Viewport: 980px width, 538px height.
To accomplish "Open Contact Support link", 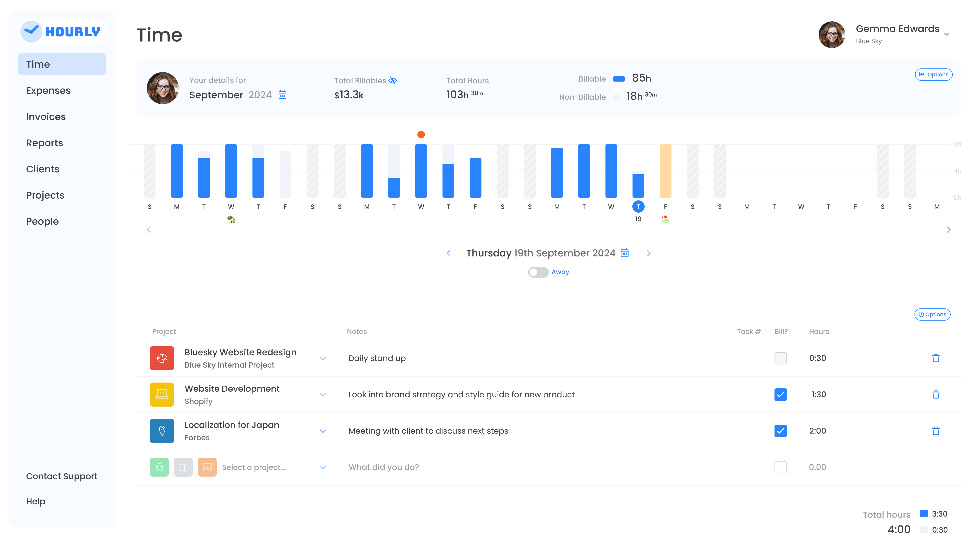I will click(62, 476).
